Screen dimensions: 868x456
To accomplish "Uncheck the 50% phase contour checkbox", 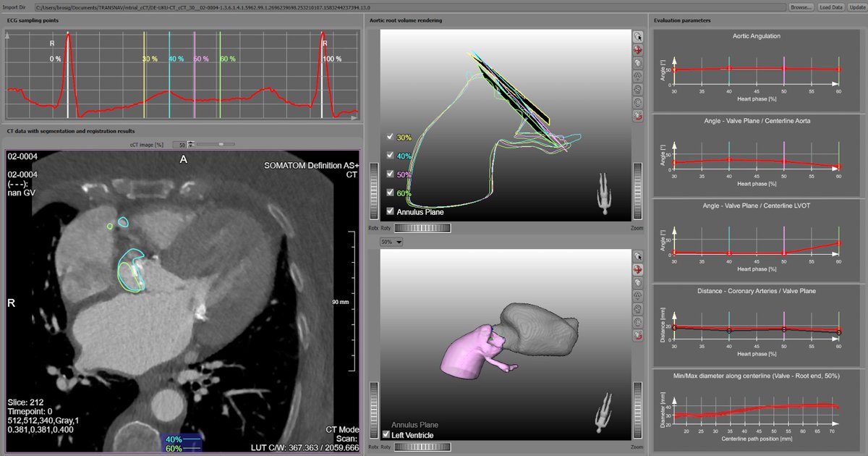I will [391, 174].
